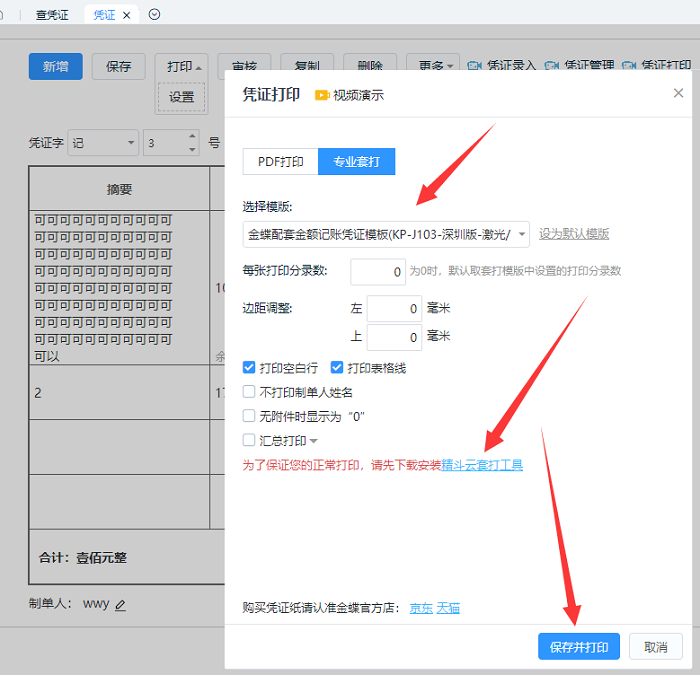
Task: Click the 保存并打印 button
Action: pos(578,646)
